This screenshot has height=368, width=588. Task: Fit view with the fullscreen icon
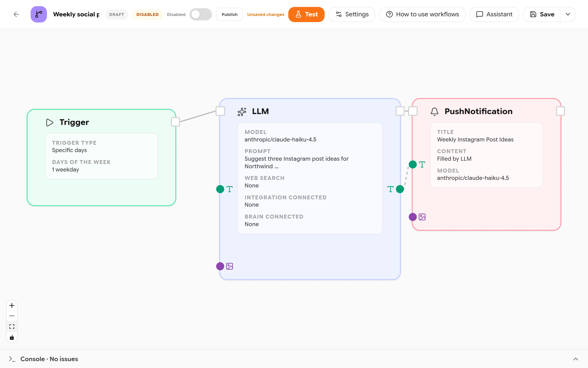12,327
